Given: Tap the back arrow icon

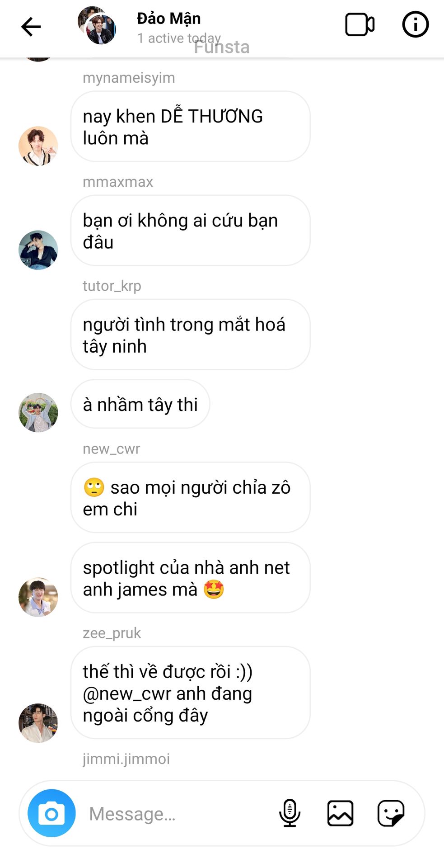Looking at the screenshot, I should tap(31, 27).
